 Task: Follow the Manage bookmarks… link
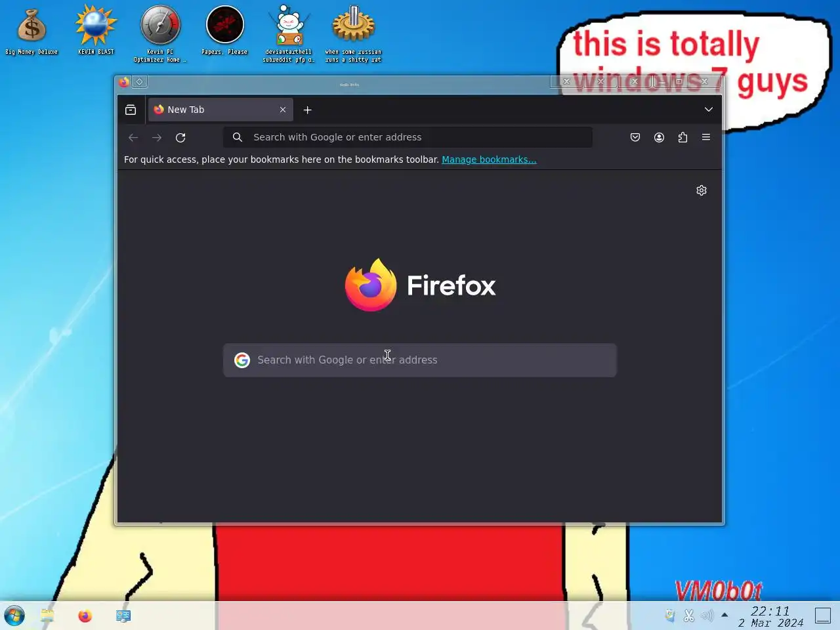(489, 159)
